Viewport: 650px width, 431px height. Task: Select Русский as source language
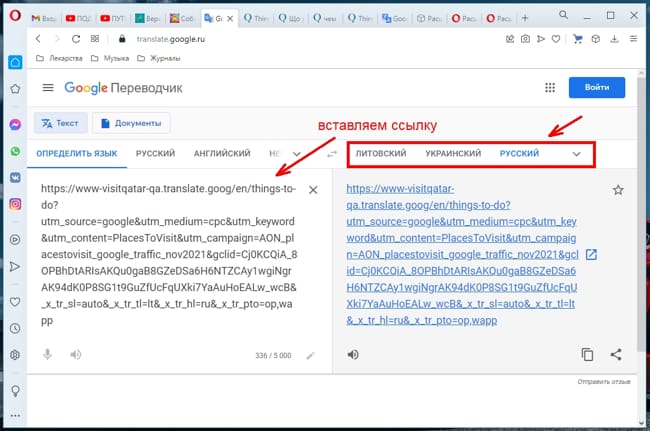[155, 154]
